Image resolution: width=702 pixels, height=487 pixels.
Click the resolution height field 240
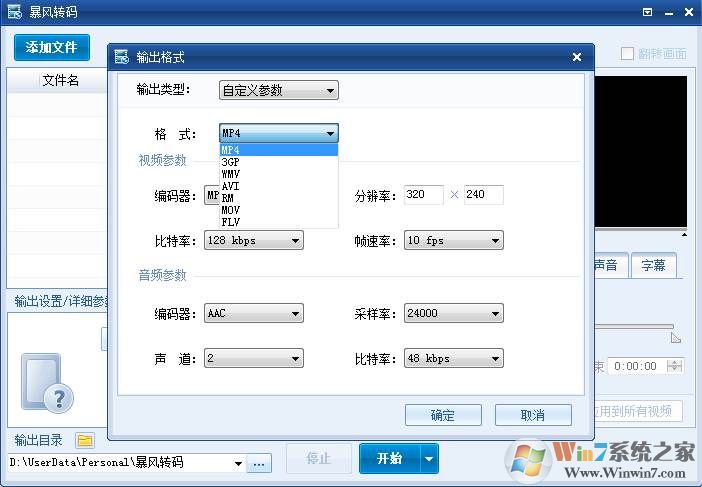484,195
